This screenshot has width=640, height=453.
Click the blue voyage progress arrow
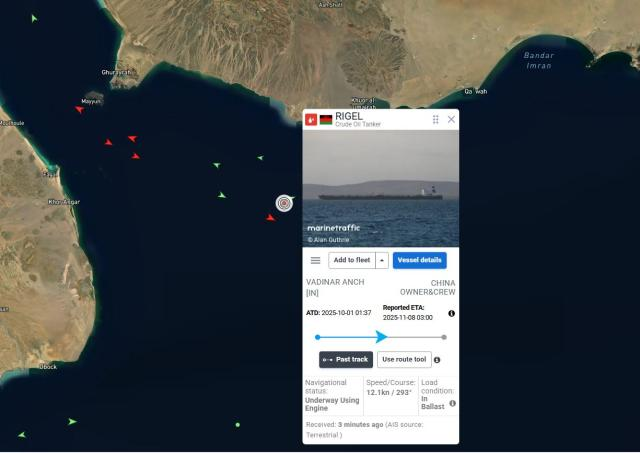(x=381, y=337)
